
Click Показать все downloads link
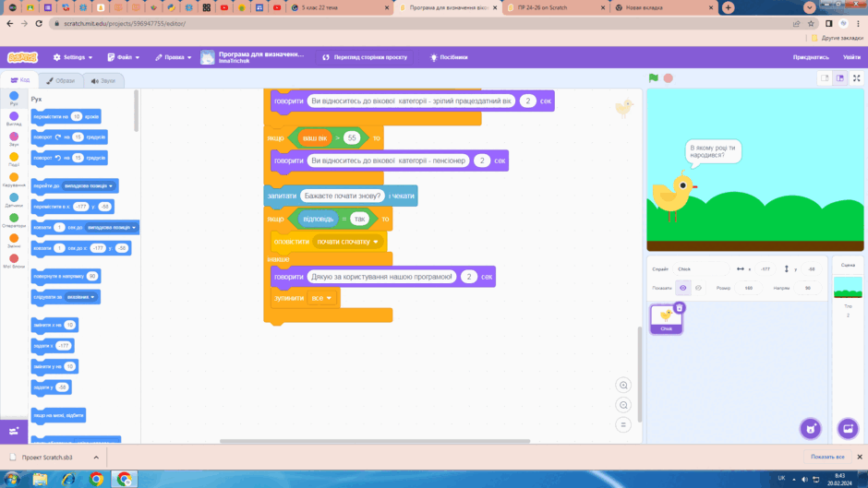[x=827, y=457]
